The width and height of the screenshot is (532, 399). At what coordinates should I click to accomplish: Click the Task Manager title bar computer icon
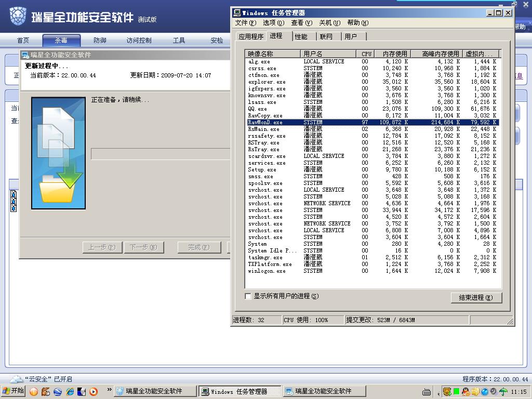coord(237,13)
